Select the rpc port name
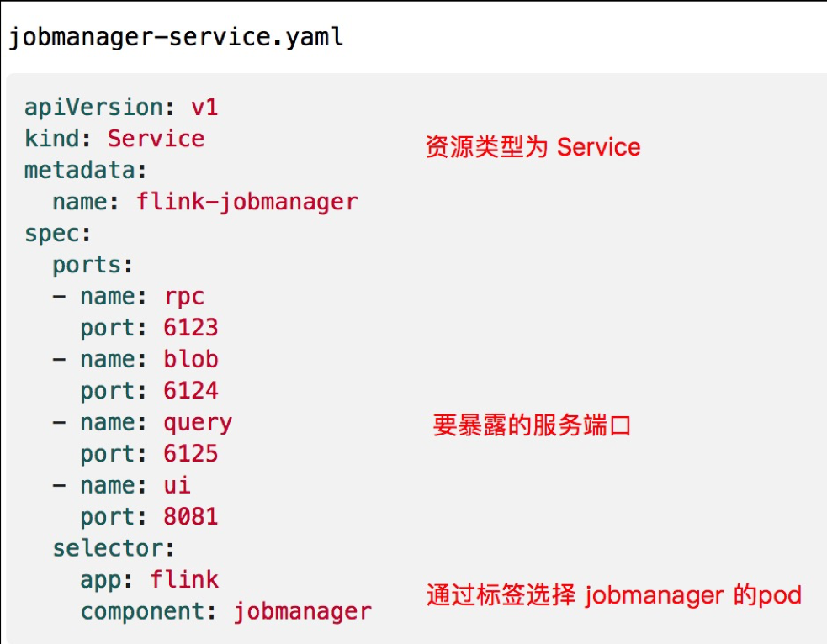Image resolution: width=827 pixels, height=644 pixels. [x=184, y=298]
